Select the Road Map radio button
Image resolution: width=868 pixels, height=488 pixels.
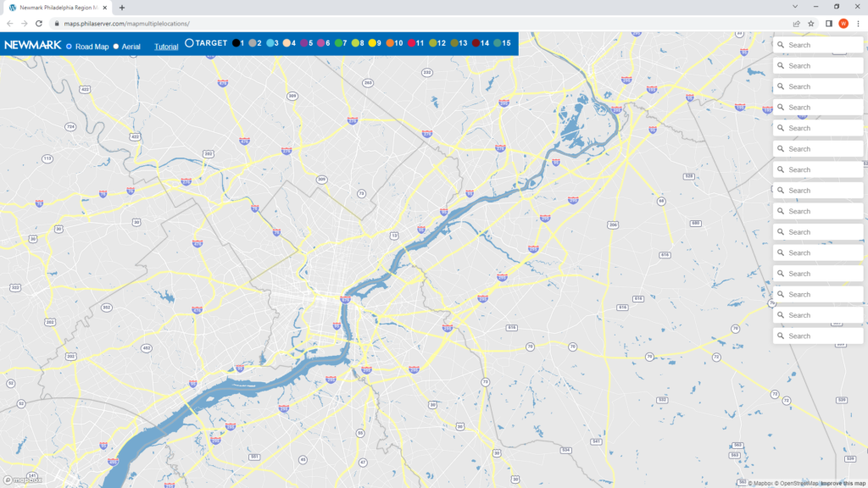point(69,47)
